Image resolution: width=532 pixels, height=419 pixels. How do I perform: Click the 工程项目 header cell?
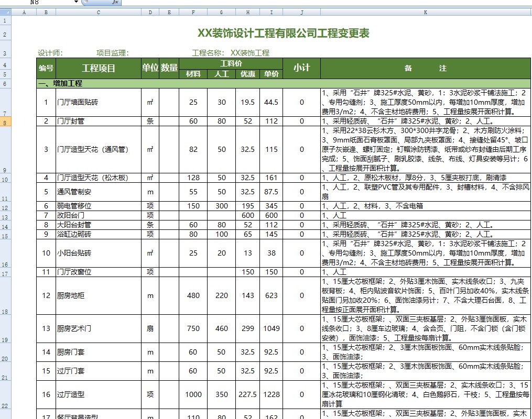(x=99, y=68)
